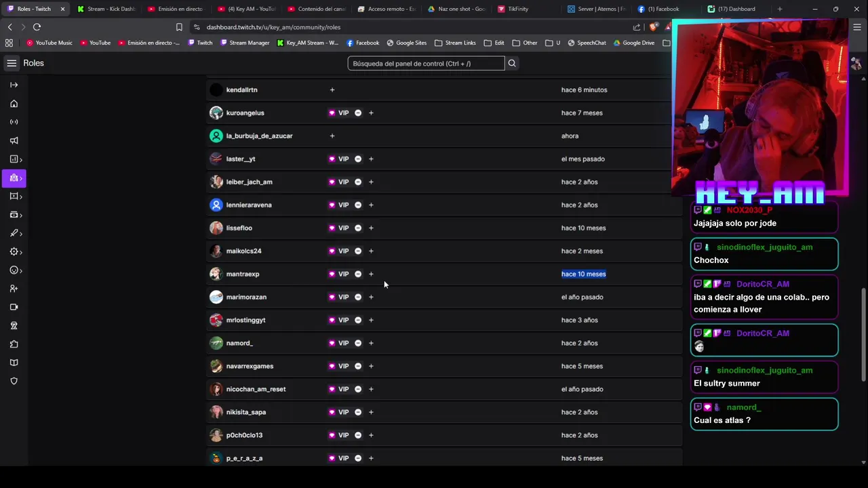This screenshot has height=488, width=868.
Task: Open the add-user icon in sidebar
Action: tap(14, 289)
